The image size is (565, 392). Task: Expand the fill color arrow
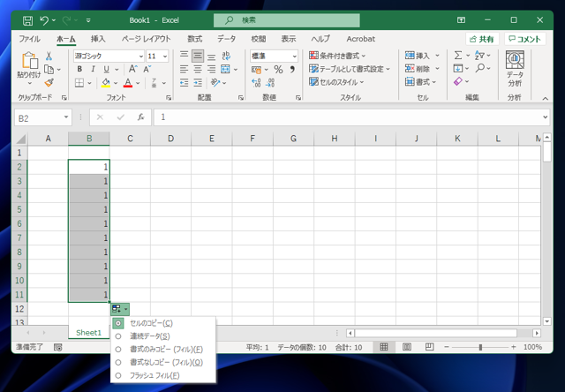pyautogui.click(x=116, y=83)
